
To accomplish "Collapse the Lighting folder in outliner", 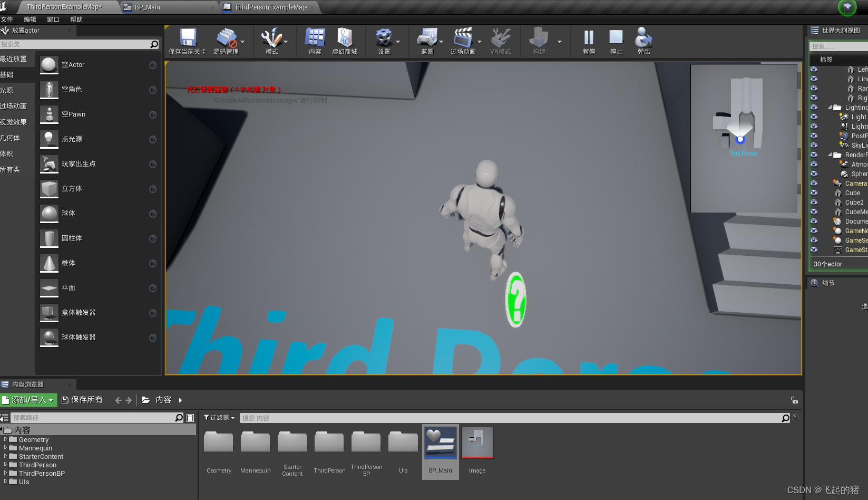I will click(830, 107).
